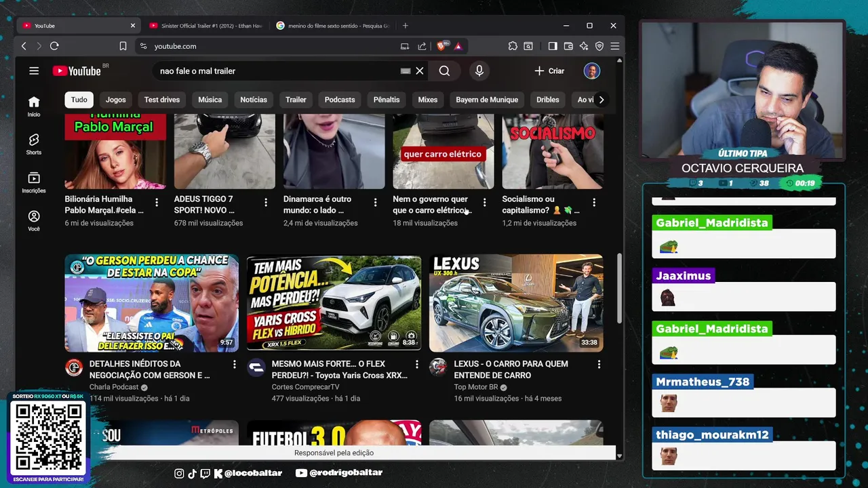The width and height of the screenshot is (868, 488).
Task: Share this page icon in address bar
Action: click(422, 46)
